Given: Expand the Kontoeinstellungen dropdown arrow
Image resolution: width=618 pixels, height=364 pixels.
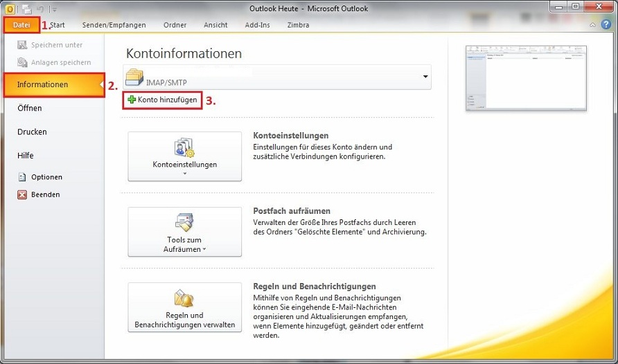Looking at the screenshot, I should tap(185, 173).
